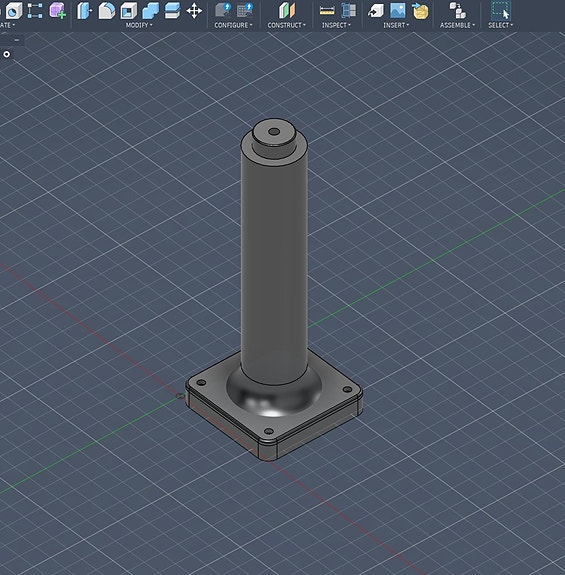
Task: Expand the MODIFY dropdown menu
Action: pyautogui.click(x=139, y=25)
